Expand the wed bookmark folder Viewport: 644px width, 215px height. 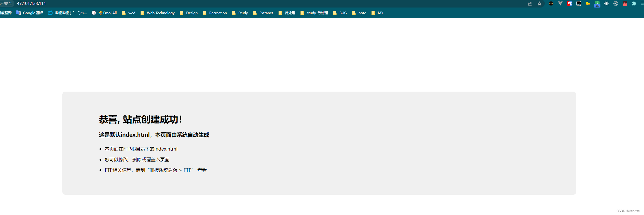[x=128, y=13]
